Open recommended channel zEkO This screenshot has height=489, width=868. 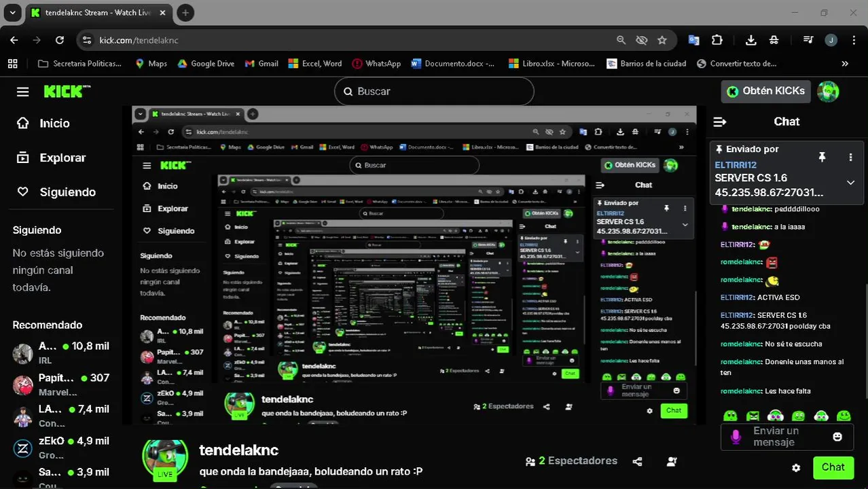61,448
